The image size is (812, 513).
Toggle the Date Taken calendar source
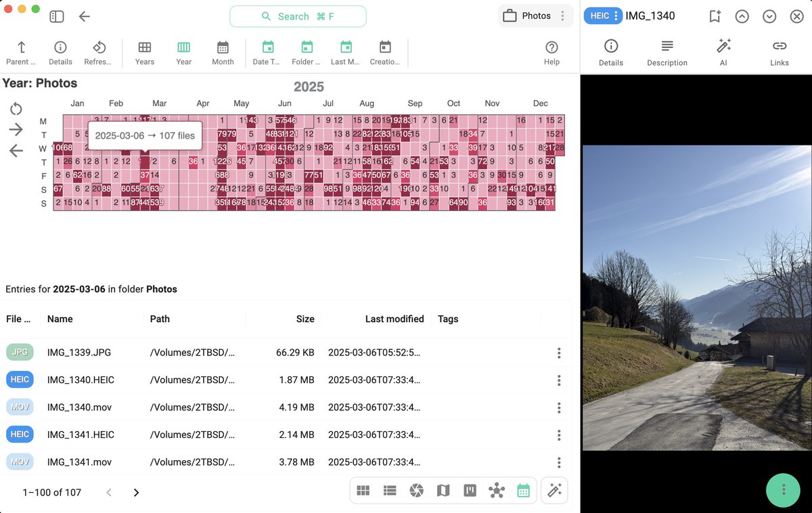coord(267,53)
